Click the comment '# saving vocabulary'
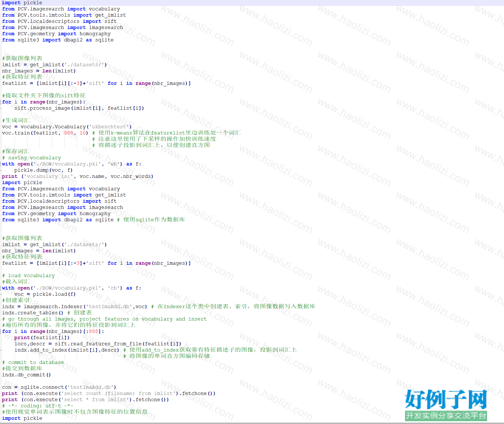 pos(31,158)
